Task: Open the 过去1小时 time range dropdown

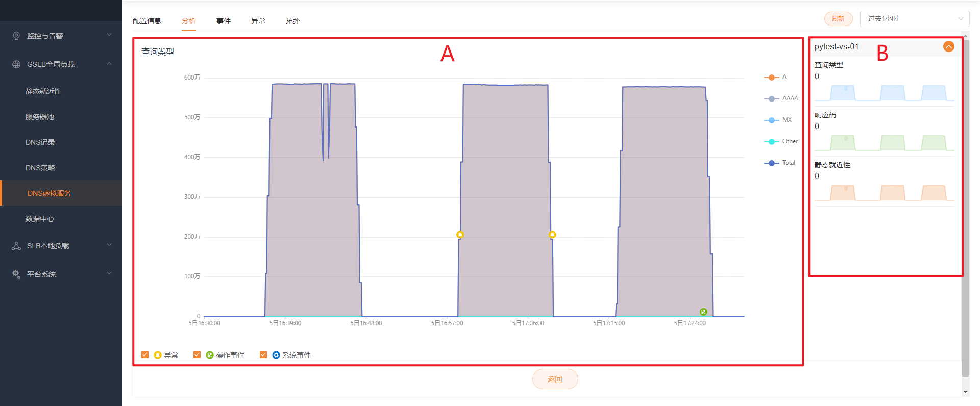Action: pos(914,19)
